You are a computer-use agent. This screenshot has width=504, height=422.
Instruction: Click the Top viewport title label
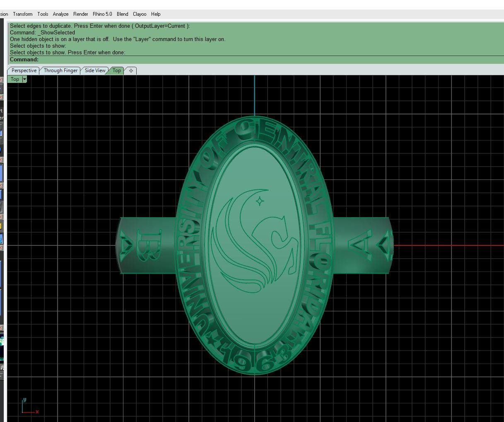15,79
